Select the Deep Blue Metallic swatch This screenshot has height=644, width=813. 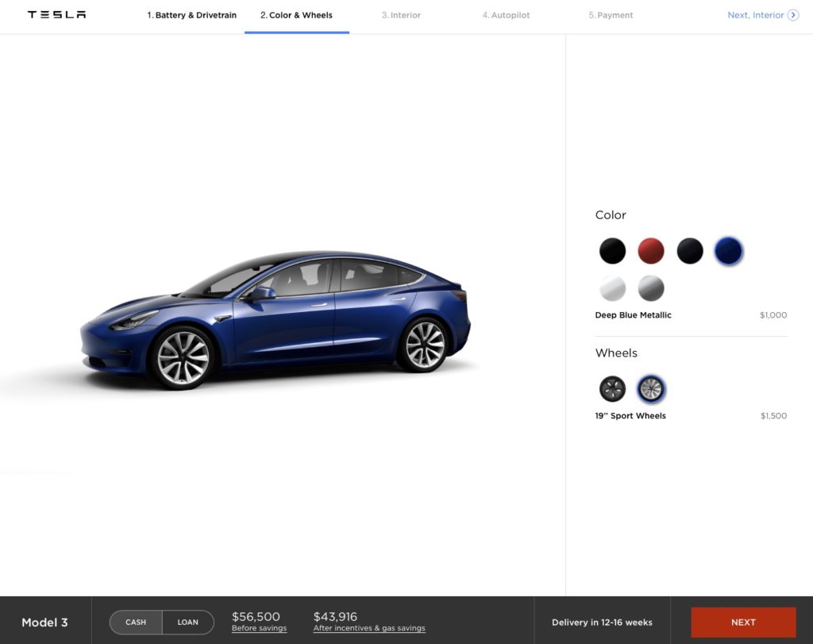point(729,251)
